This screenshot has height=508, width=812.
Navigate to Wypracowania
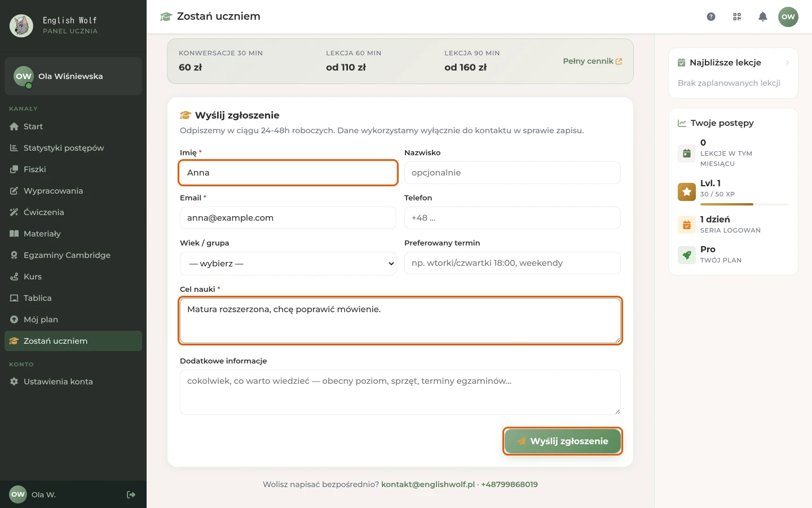click(x=73, y=191)
